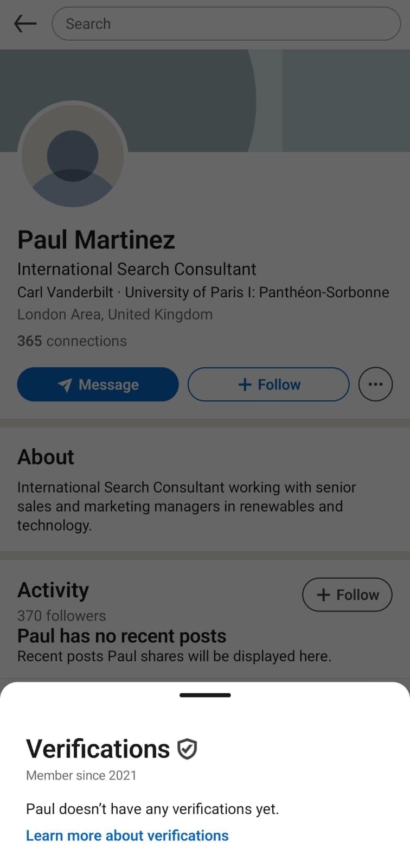Open Learn more about verifications link
The height and width of the screenshot is (868, 410).
tap(127, 835)
